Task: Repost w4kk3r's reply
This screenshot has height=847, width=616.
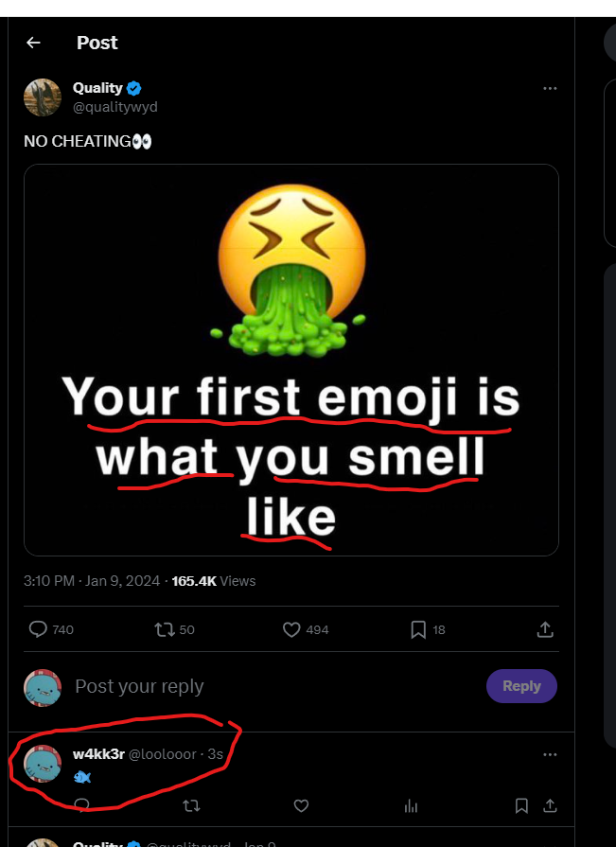Action: (191, 806)
